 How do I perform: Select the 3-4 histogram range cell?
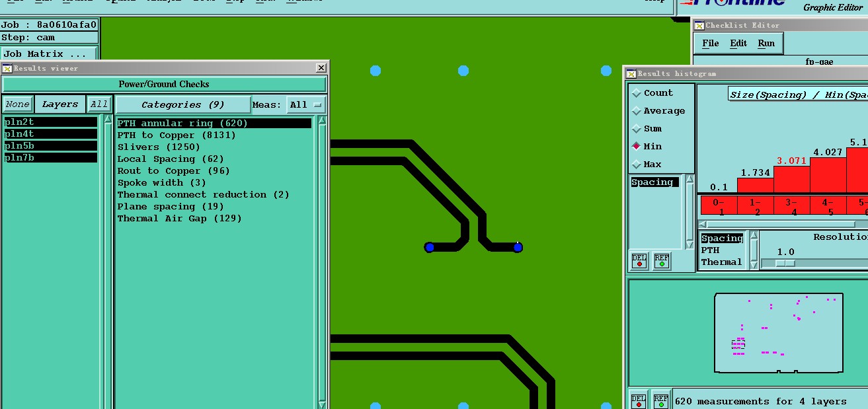791,205
